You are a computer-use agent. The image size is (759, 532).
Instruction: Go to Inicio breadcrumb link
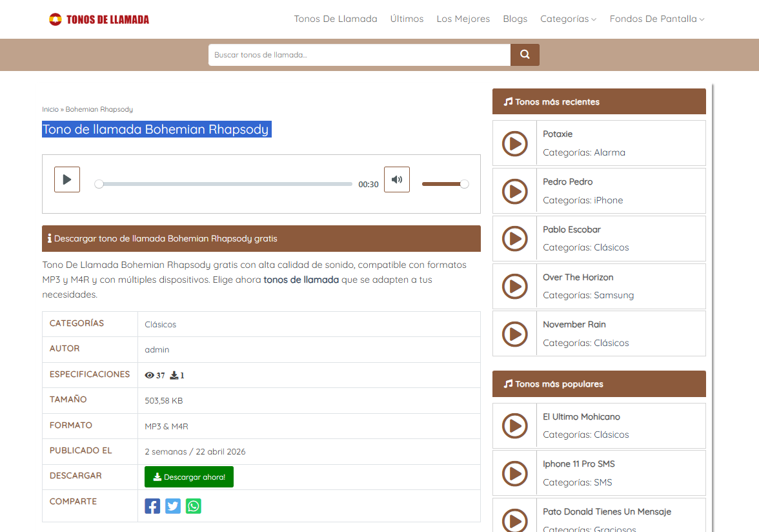click(x=50, y=109)
